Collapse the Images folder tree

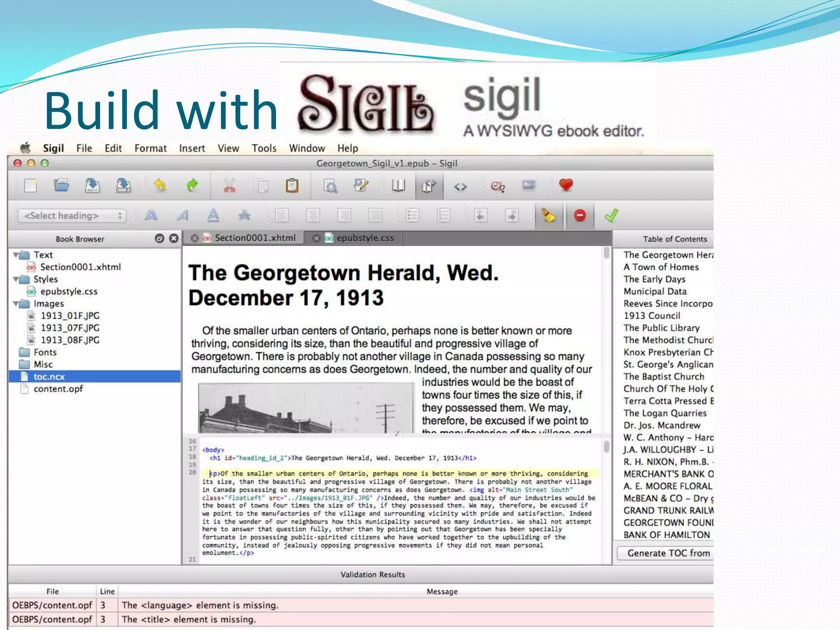16,304
